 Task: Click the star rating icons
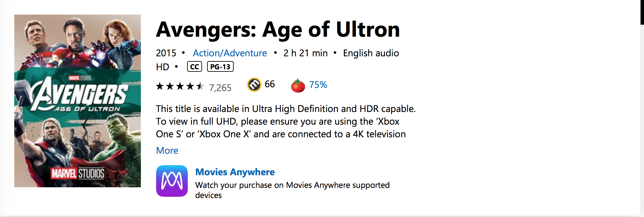[x=180, y=86]
